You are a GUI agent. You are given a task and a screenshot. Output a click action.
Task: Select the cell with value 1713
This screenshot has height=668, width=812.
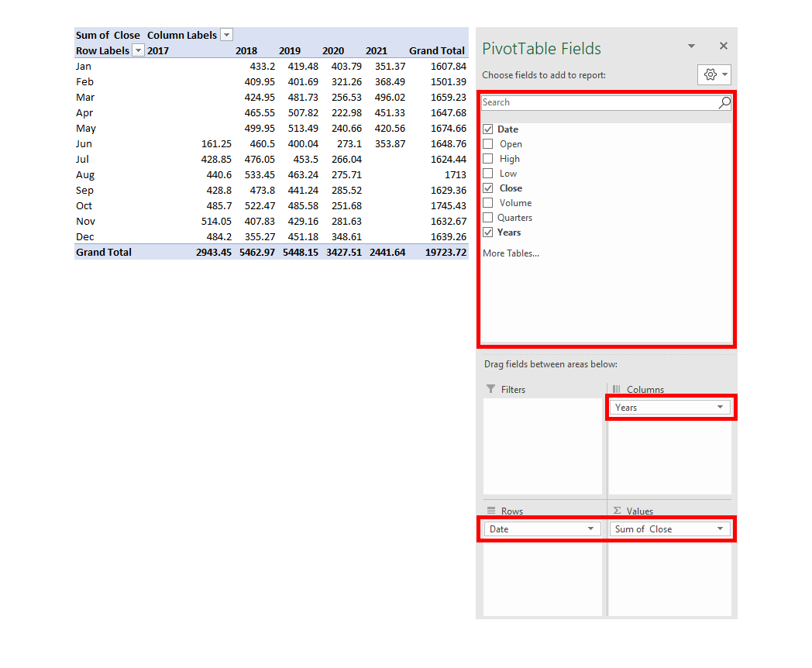(x=455, y=175)
